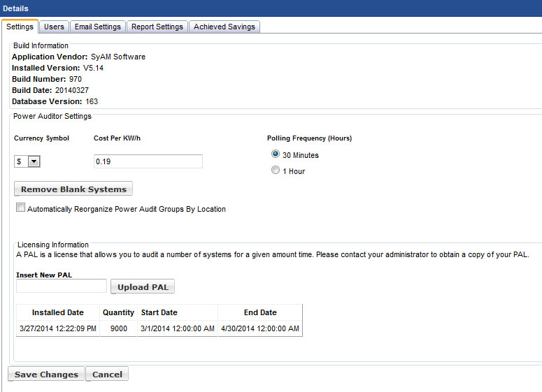
Task: Open the Email Settings tab
Action: coord(98,27)
